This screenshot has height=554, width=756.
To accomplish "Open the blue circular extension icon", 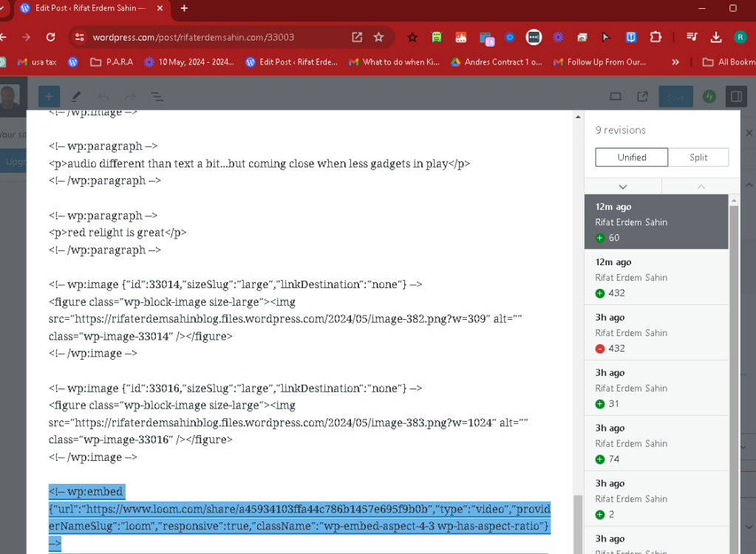I will point(510,37).
